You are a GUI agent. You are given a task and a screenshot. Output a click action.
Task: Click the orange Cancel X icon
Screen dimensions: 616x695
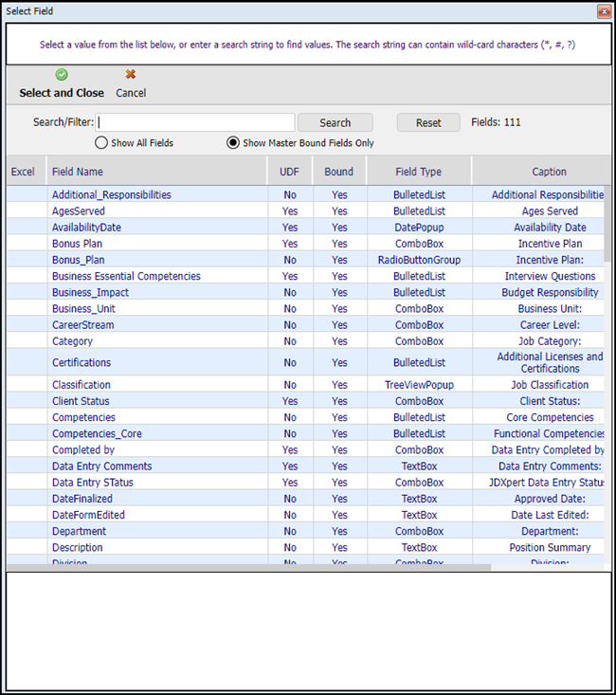point(130,75)
